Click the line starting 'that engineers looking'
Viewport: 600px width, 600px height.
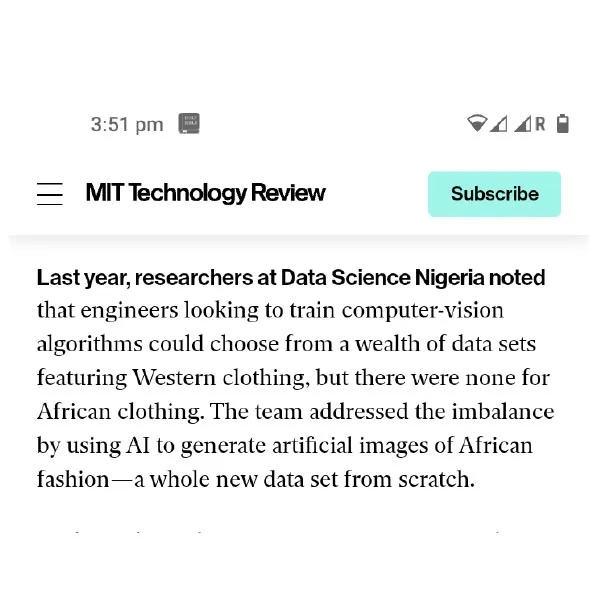270,311
